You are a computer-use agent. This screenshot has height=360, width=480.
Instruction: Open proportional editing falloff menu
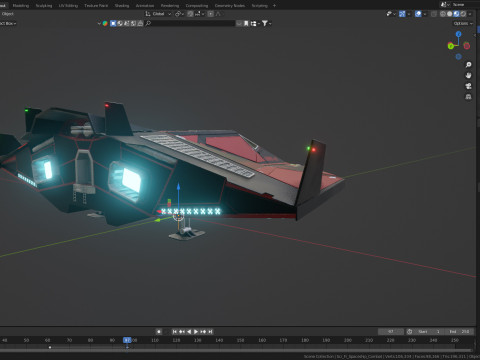218,14
